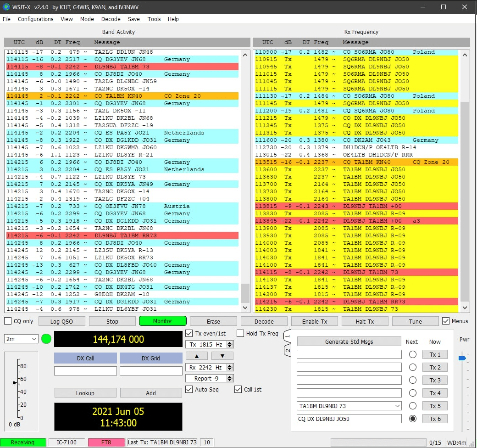Expand the TA1BM DL9NBJ 73 message dropdown

397,406
